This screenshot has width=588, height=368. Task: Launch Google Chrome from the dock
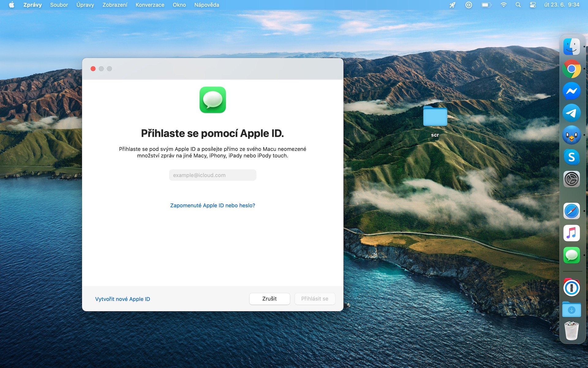571,69
